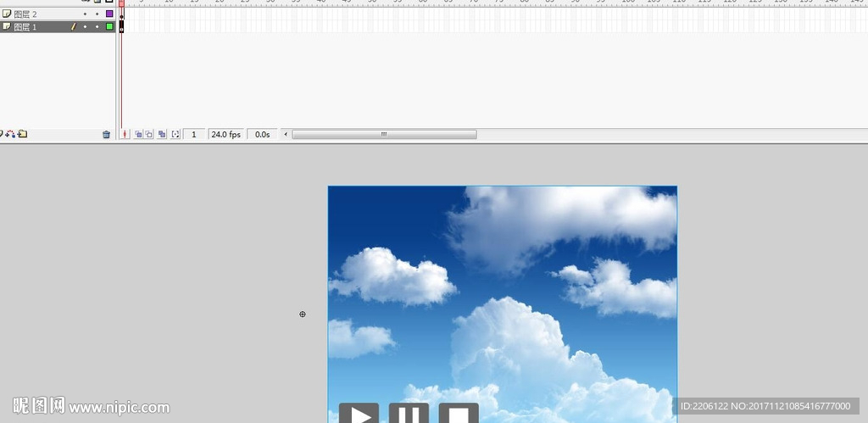Select first keyframe on 图层 2

coord(122,14)
